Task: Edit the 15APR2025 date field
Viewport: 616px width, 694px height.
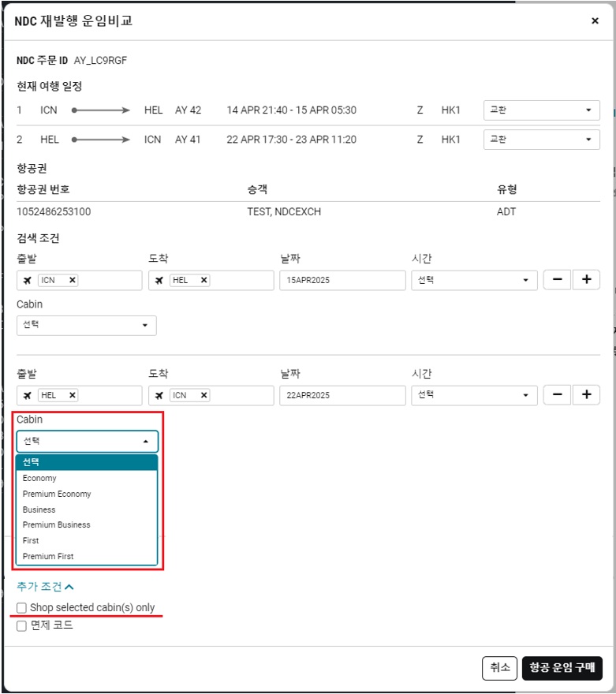Action: click(x=342, y=280)
